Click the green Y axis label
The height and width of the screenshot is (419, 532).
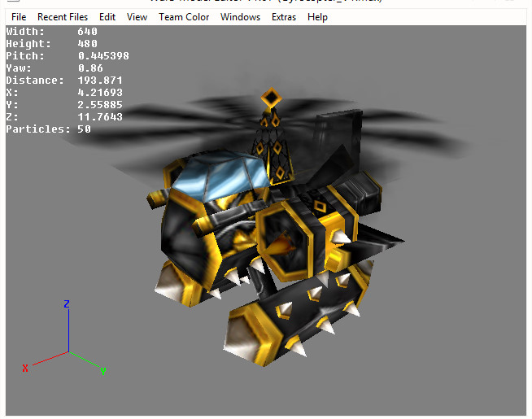[103, 371]
